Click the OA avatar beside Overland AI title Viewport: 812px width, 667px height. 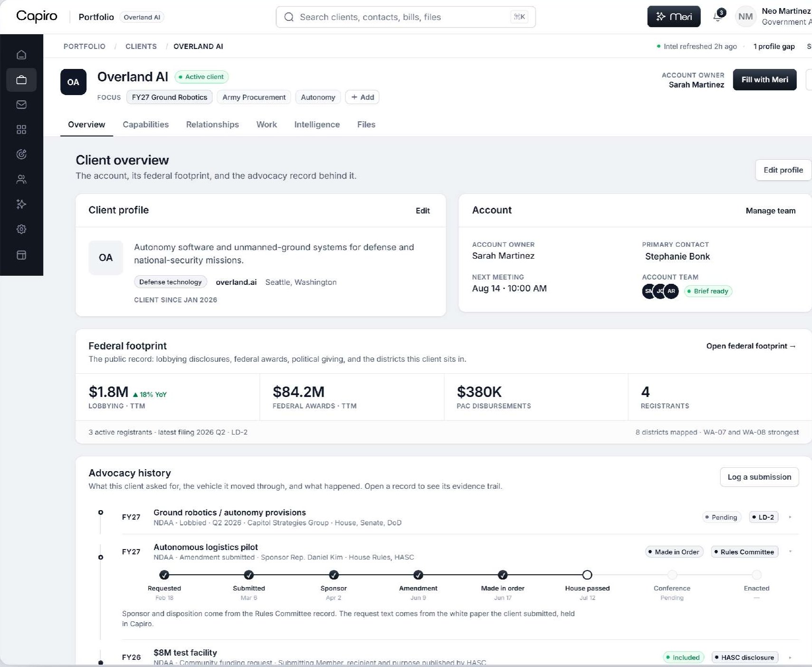(73, 82)
